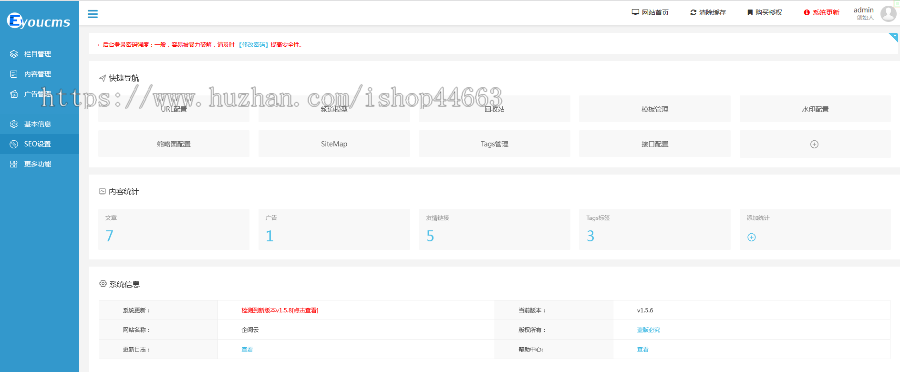Open the SiteMap shortcut
The width and height of the screenshot is (900, 372).
334,144
